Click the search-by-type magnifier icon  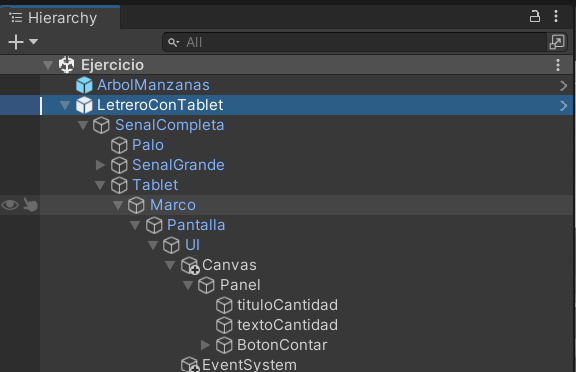pos(173,42)
